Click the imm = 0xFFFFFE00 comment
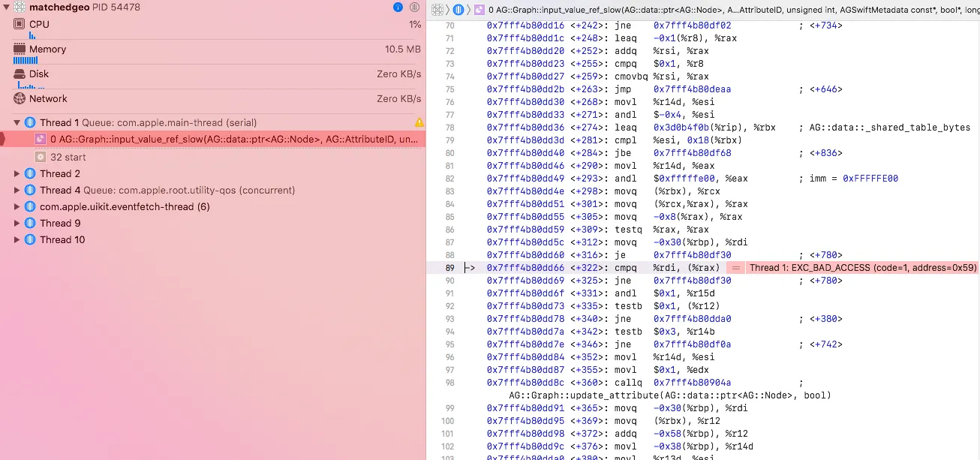 854,178
